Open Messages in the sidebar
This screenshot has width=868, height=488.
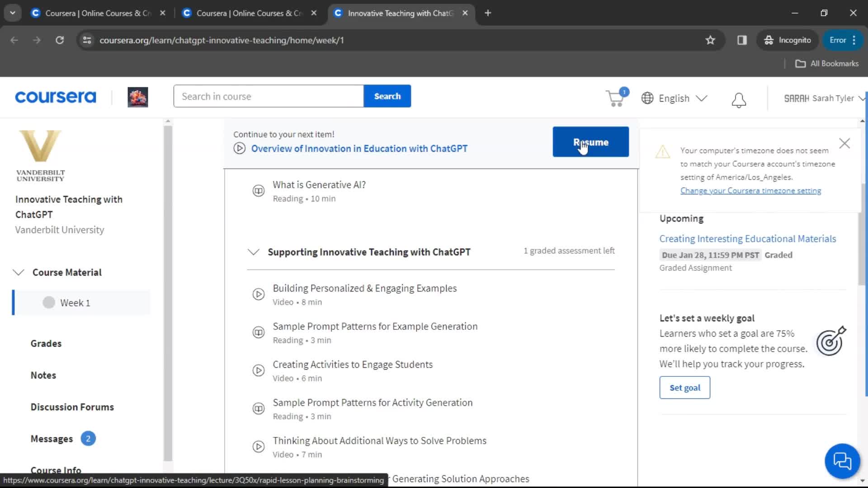(x=52, y=439)
